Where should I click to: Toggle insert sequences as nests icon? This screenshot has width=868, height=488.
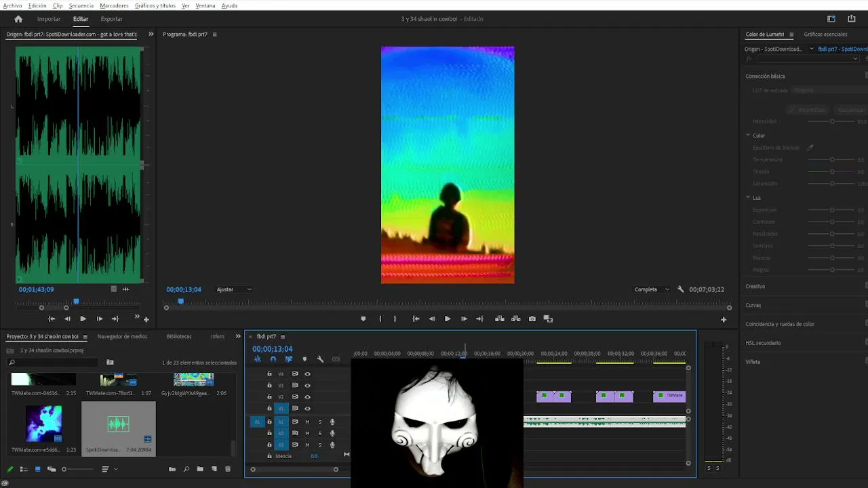click(258, 359)
